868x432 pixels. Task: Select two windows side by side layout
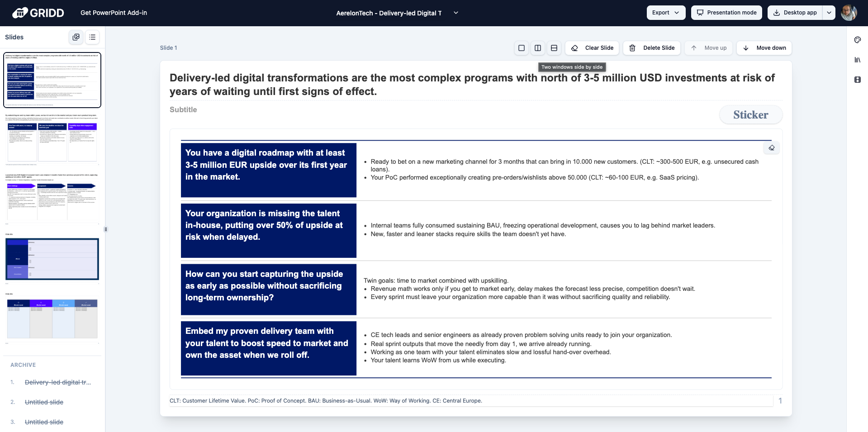pos(538,48)
